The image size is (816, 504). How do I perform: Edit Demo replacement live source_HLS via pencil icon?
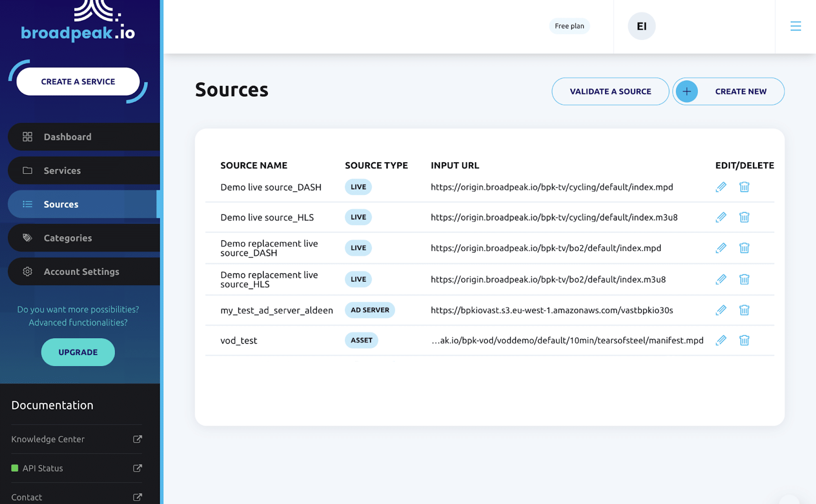click(721, 279)
